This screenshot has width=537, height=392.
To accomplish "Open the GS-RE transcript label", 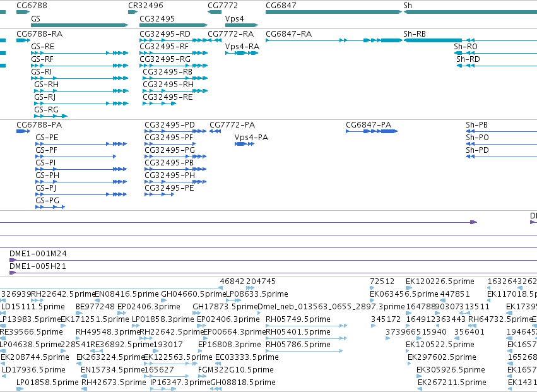I will 43,47.
